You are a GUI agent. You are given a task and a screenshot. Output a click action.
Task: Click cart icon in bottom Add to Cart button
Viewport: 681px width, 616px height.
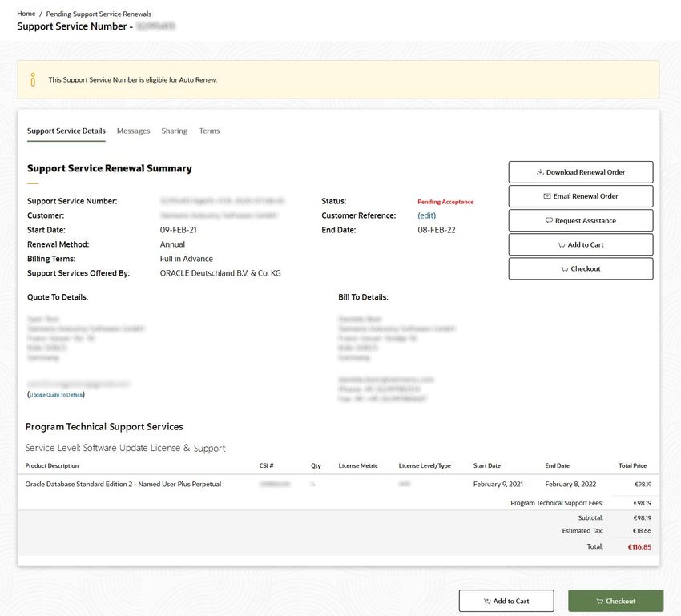[x=487, y=602]
